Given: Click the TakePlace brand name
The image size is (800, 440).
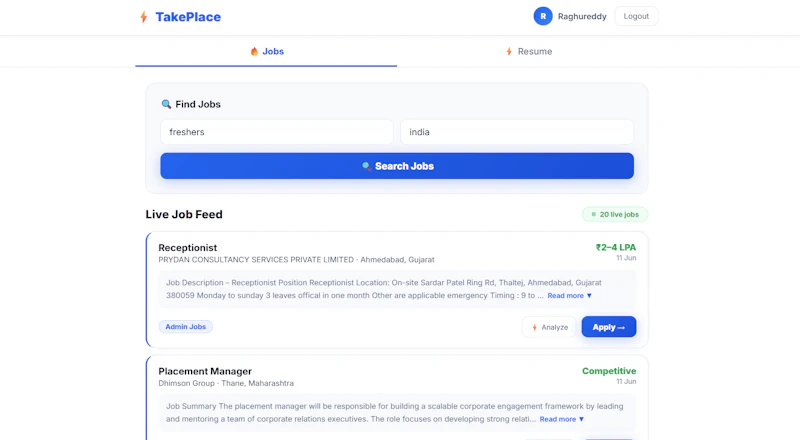Looking at the screenshot, I should click(x=188, y=17).
